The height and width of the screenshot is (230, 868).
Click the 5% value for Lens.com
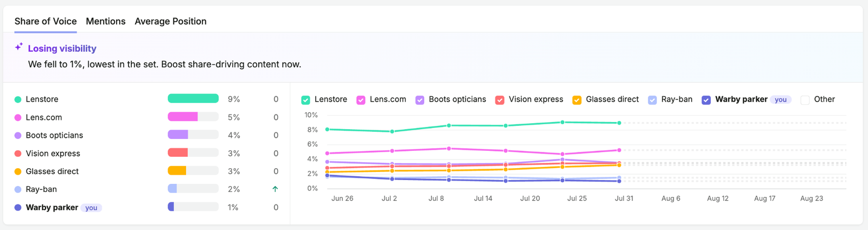pos(234,117)
